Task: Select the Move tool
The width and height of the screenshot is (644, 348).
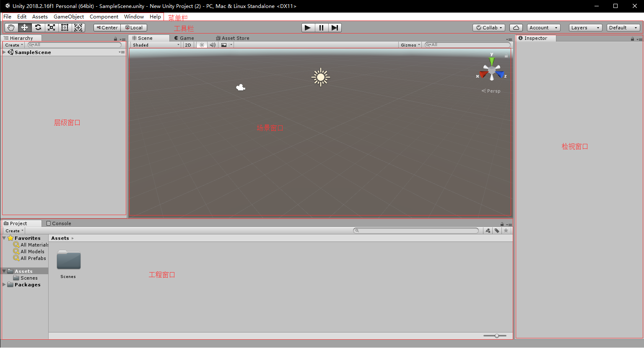Action: [24, 27]
